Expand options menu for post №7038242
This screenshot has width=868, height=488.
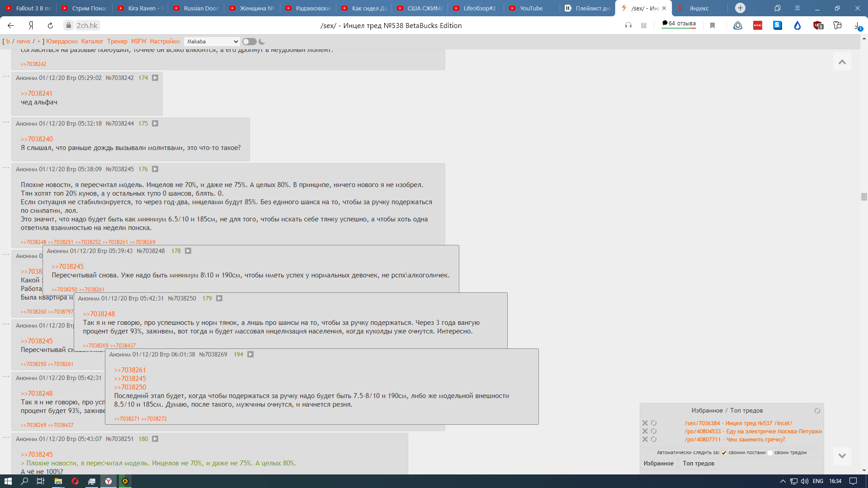(x=6, y=76)
